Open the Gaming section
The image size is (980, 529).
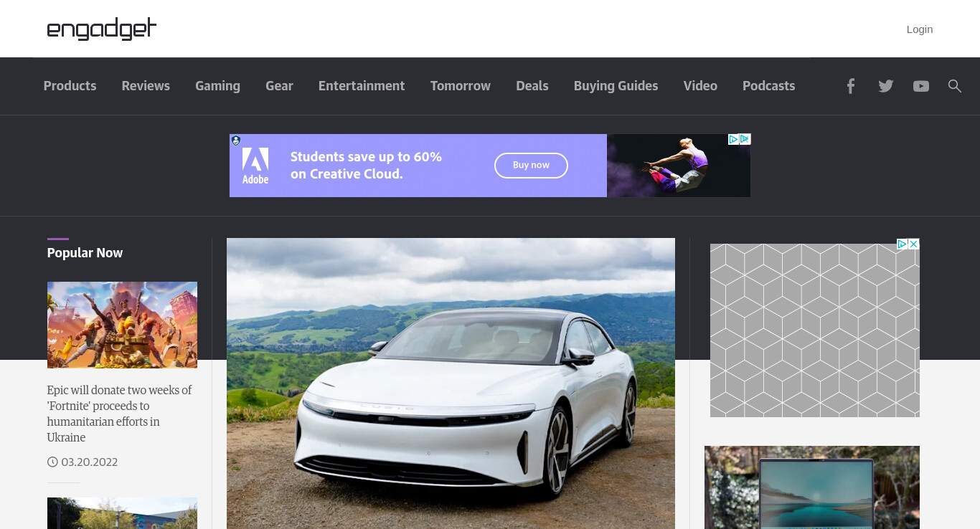[217, 86]
